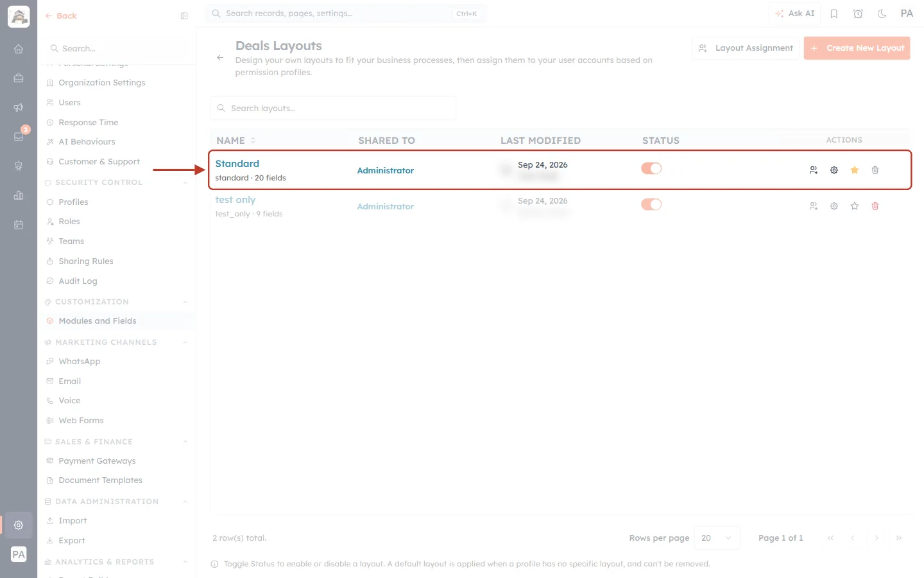Click the Back link in sidebar
The height and width of the screenshot is (578, 924).
click(x=61, y=16)
